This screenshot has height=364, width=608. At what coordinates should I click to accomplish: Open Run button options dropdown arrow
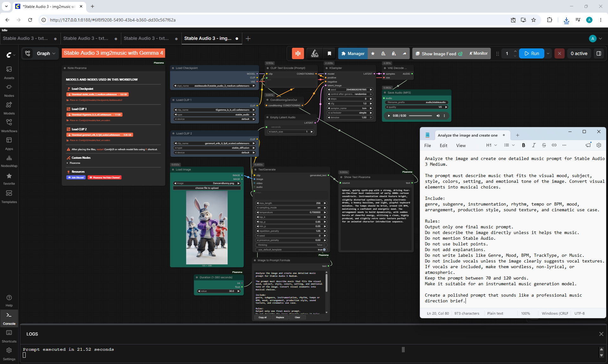click(548, 53)
